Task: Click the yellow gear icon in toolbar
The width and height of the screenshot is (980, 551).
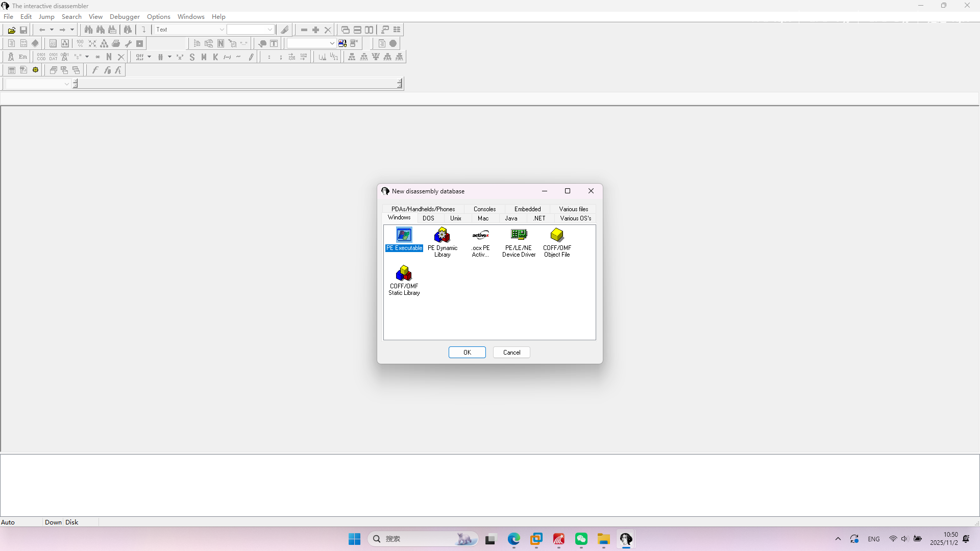Action: coord(36,70)
